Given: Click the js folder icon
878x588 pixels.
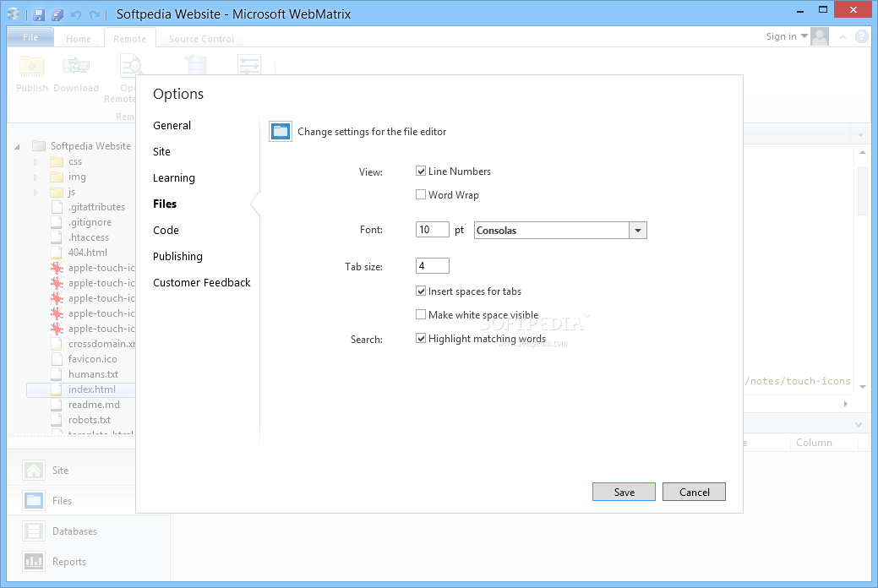Looking at the screenshot, I should tap(57, 192).
